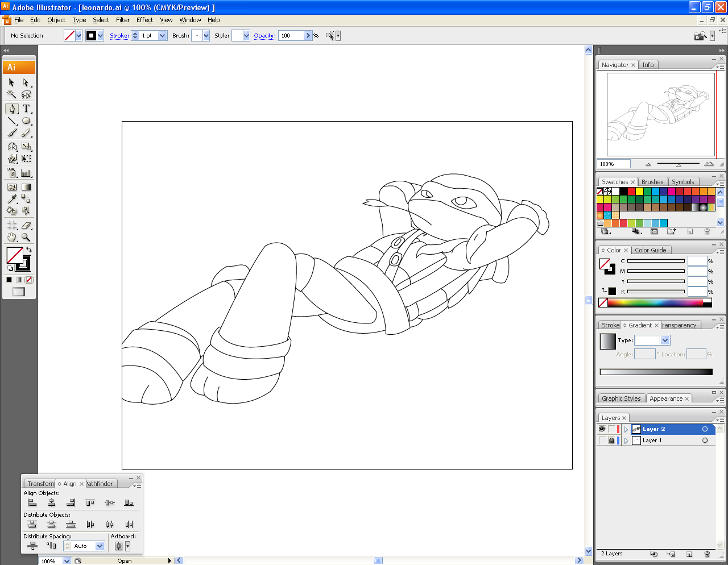This screenshot has height=565, width=728.
Task: Switch to the Graphic Styles tab
Action: pos(621,398)
